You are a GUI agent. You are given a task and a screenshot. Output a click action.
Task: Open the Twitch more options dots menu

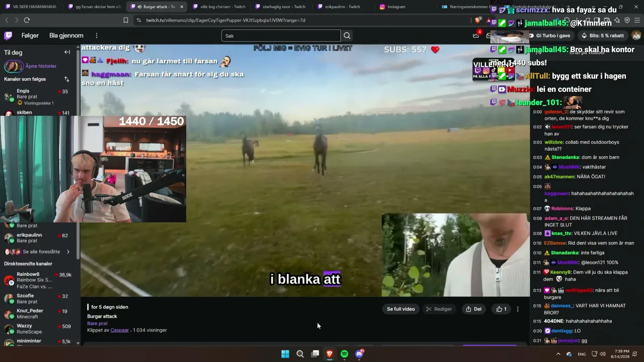[97, 36]
